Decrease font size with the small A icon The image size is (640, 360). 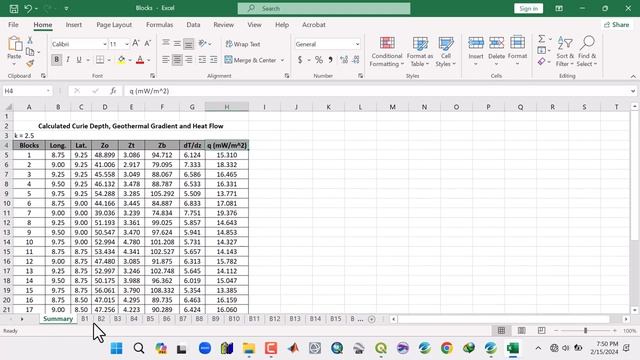(x=148, y=43)
